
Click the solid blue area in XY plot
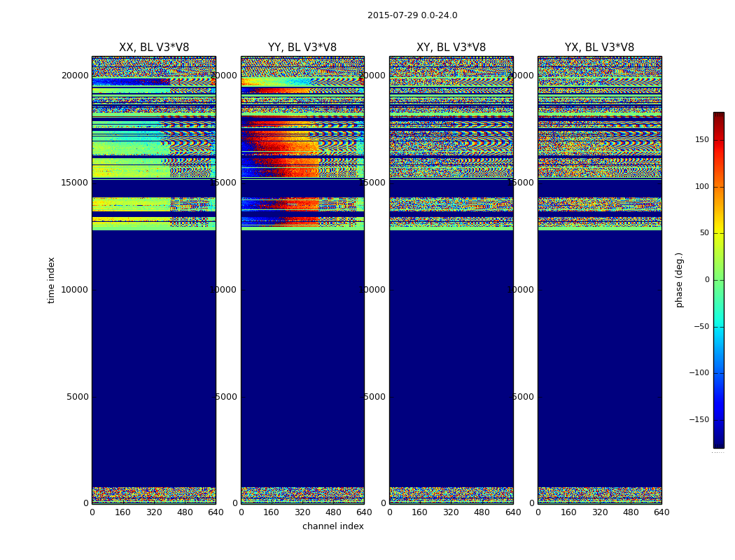(x=451, y=350)
